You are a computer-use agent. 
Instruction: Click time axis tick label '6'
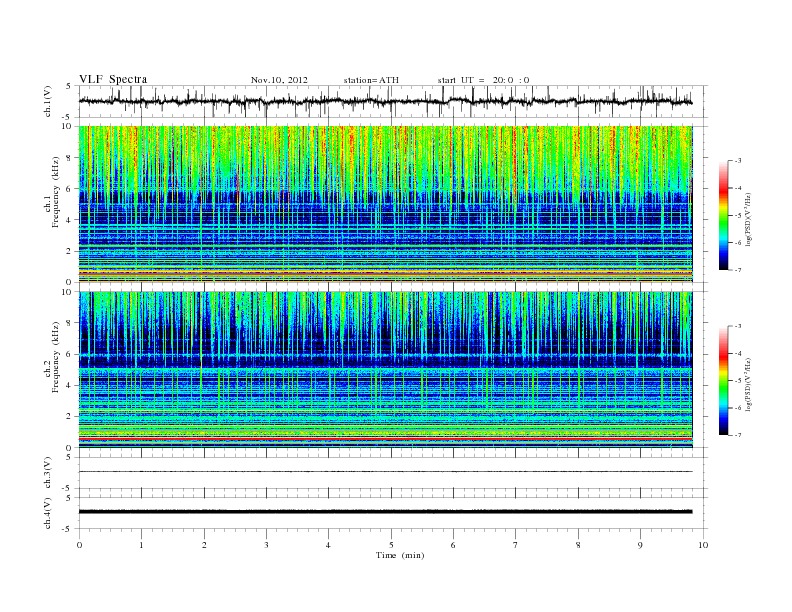[x=453, y=545]
